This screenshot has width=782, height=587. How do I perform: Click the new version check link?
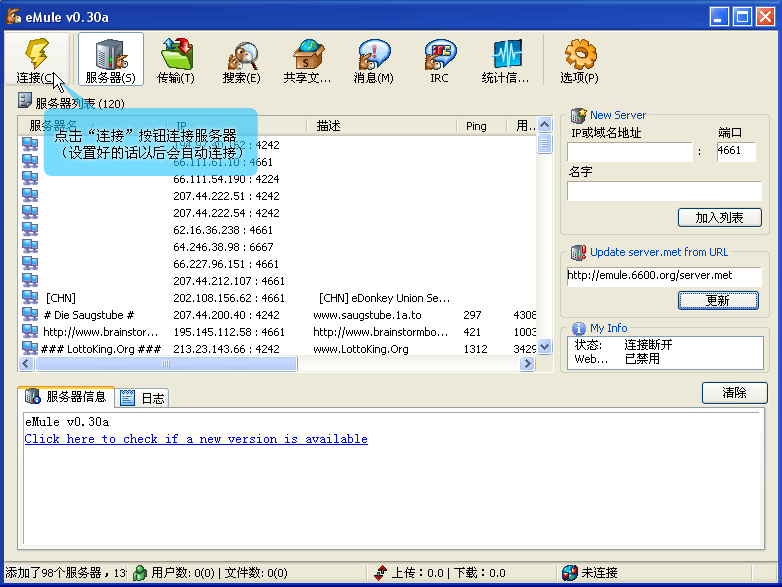(x=196, y=439)
